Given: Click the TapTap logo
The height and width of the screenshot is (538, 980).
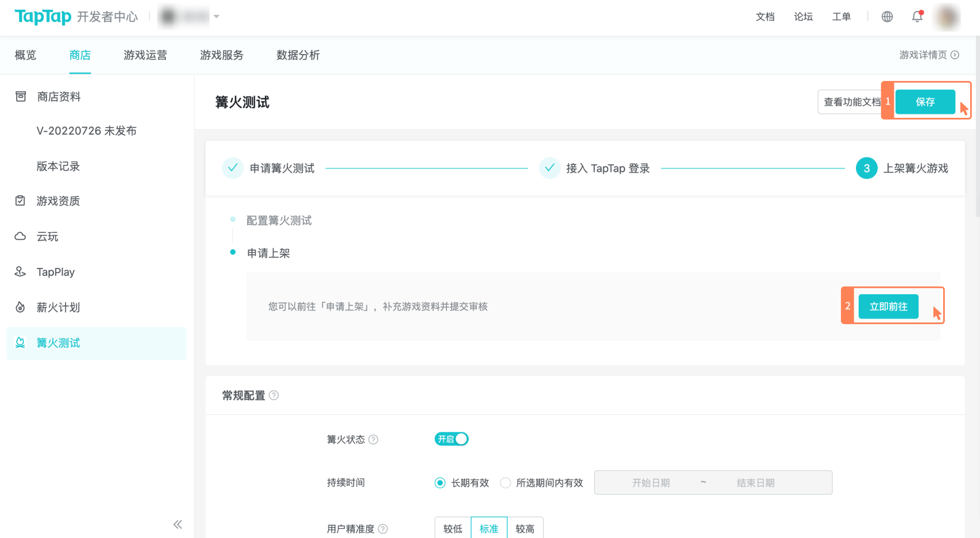Looking at the screenshot, I should [43, 17].
